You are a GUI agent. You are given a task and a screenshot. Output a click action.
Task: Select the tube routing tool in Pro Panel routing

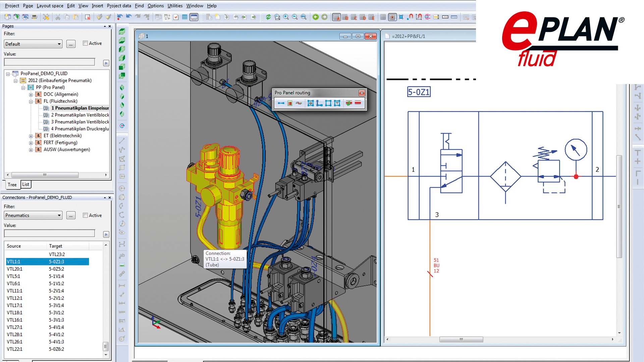click(x=281, y=104)
